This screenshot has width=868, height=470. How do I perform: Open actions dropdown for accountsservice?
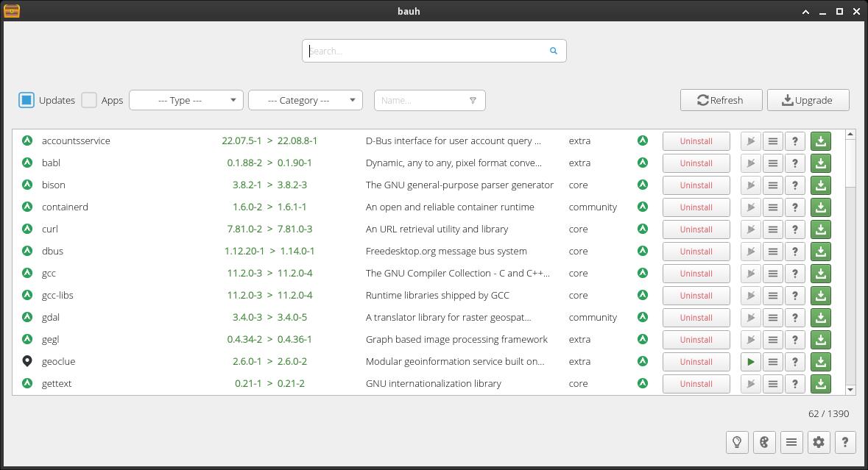tap(773, 141)
